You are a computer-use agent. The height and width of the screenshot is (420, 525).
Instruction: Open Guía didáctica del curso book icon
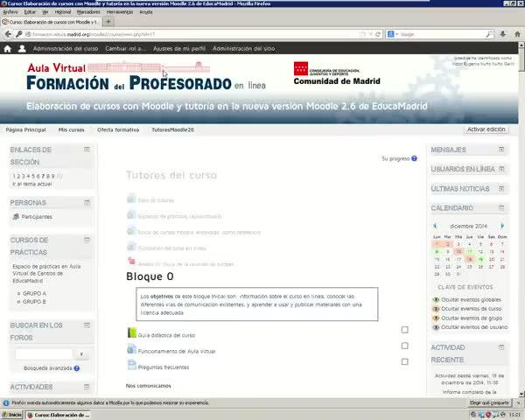pos(132,332)
